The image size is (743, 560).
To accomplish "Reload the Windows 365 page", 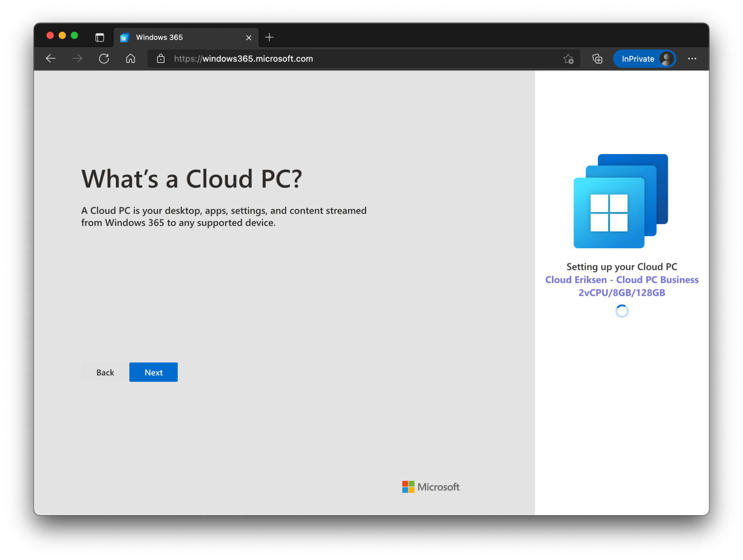I will [104, 58].
